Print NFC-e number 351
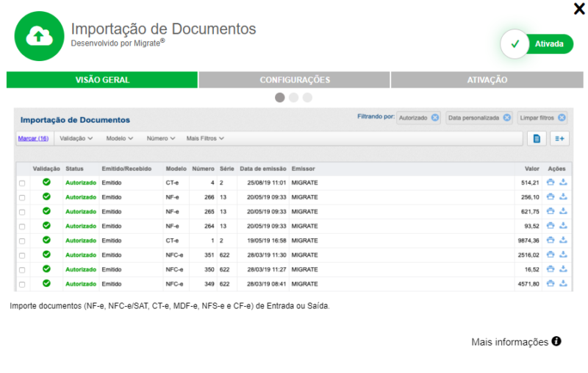The image size is (588, 373). click(x=550, y=255)
